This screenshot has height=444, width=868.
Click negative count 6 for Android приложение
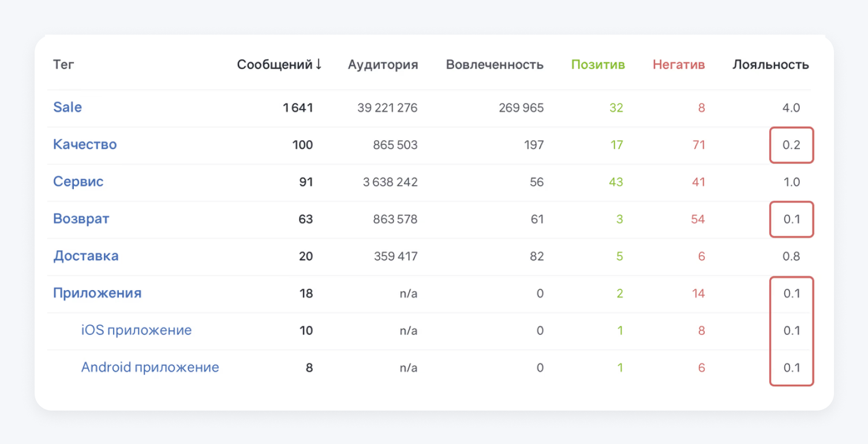701,367
